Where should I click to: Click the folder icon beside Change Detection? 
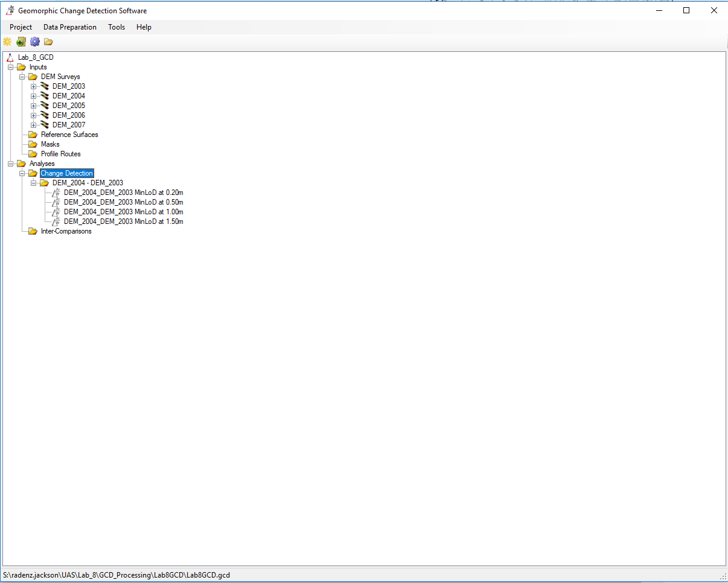point(33,173)
